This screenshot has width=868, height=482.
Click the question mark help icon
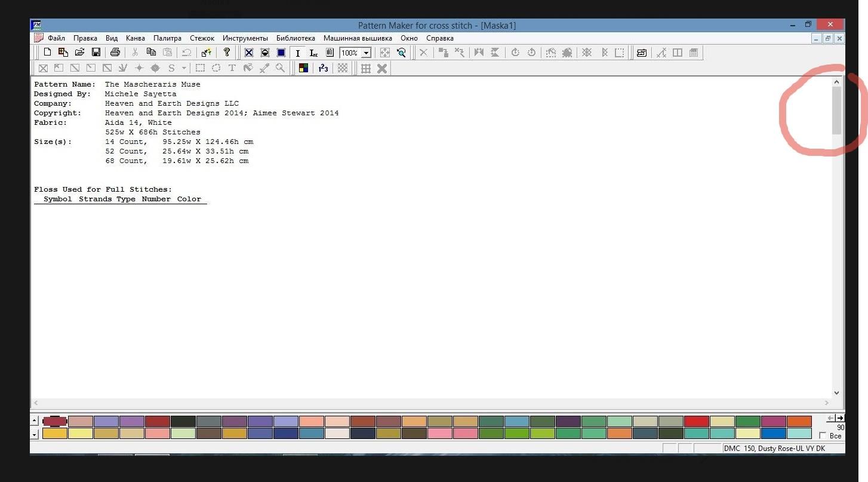(226, 53)
